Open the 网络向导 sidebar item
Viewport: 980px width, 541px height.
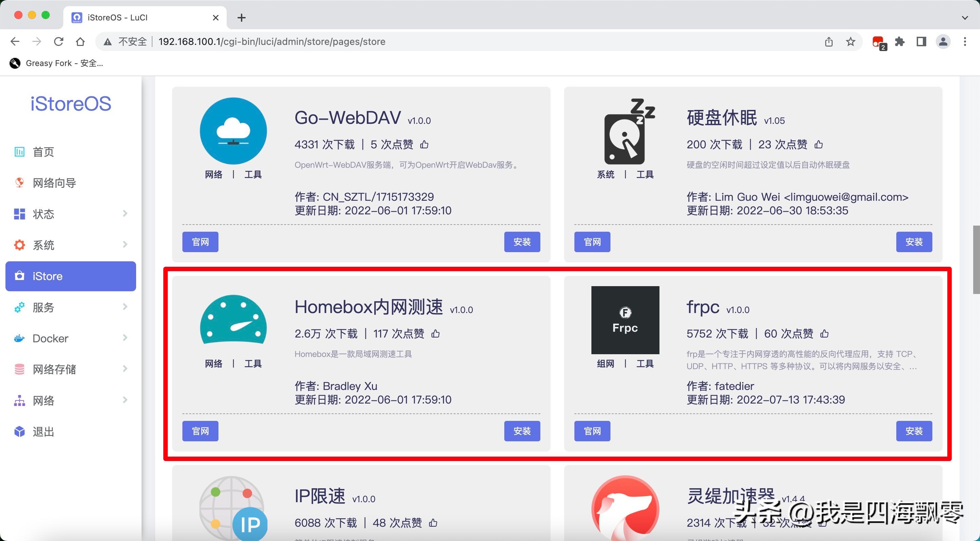[54, 183]
